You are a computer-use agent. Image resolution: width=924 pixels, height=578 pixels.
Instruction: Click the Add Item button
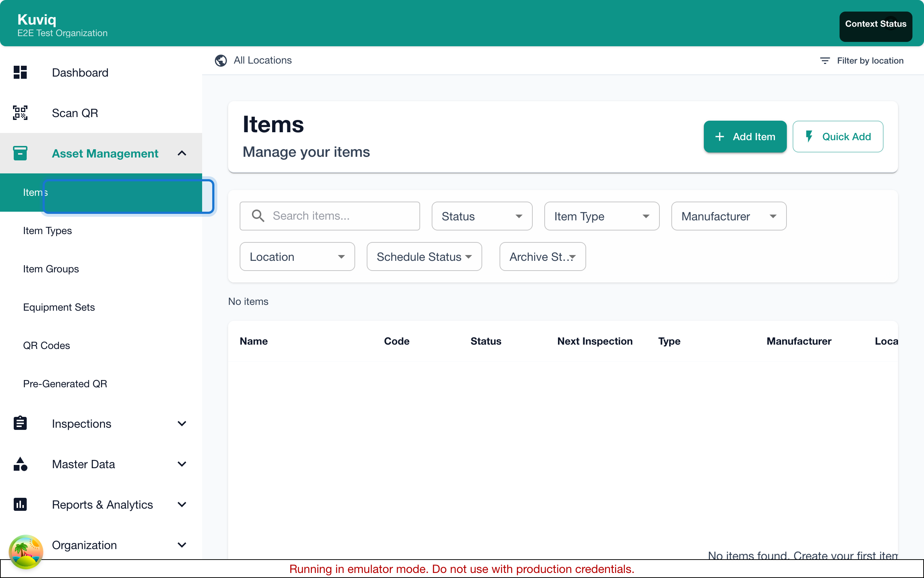click(745, 137)
